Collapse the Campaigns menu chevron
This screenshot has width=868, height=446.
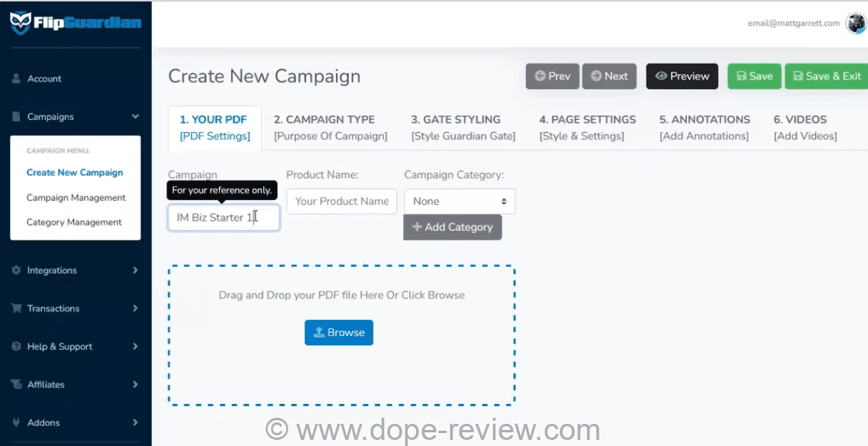[x=135, y=117]
